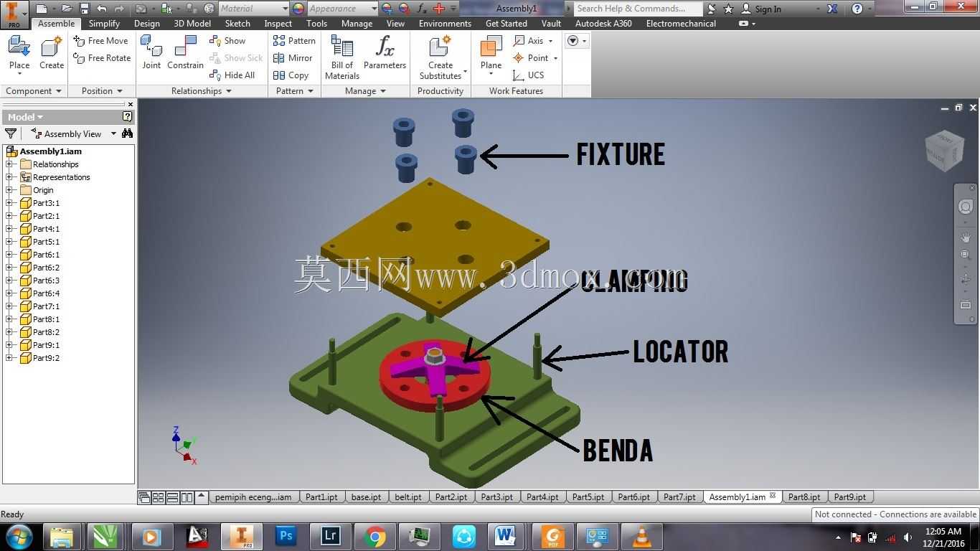Open the Constrain tool
This screenshot has height=551, width=980.
pos(185,54)
